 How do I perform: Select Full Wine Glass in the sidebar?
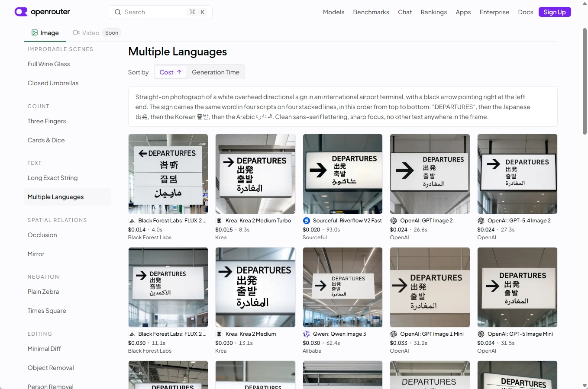pyautogui.click(x=68, y=64)
